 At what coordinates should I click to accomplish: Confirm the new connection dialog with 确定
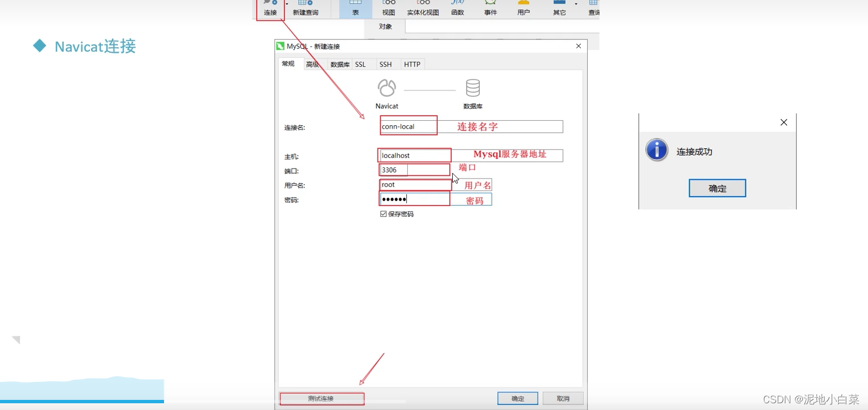pos(518,399)
